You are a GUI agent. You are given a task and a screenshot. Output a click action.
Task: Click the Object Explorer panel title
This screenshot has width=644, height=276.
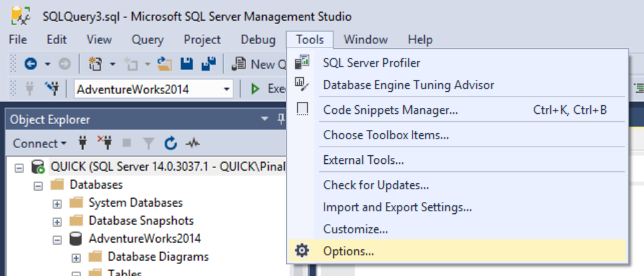[50, 119]
